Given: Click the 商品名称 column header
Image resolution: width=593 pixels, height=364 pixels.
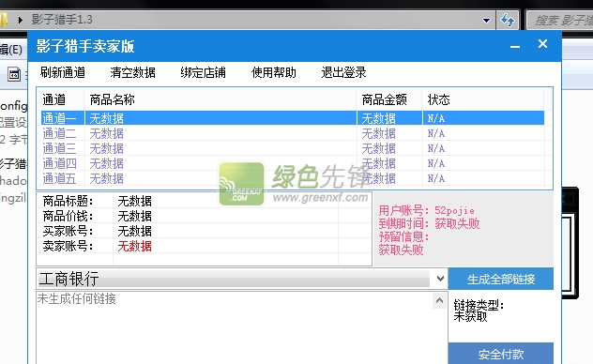Looking at the screenshot, I should tap(220, 99).
